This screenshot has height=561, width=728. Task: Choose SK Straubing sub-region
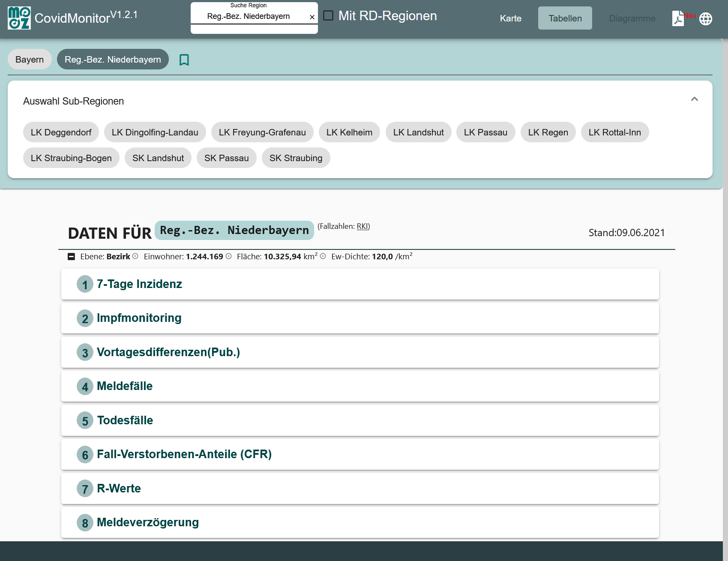click(x=296, y=158)
